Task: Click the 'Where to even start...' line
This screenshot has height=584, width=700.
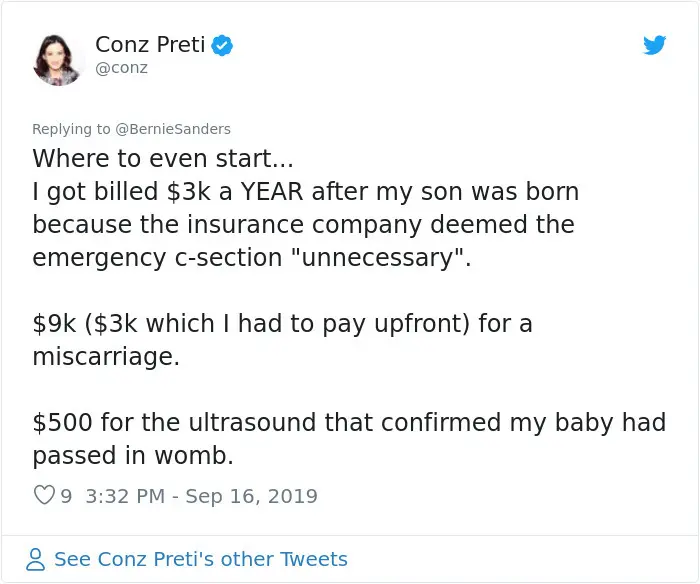Action: (151, 158)
